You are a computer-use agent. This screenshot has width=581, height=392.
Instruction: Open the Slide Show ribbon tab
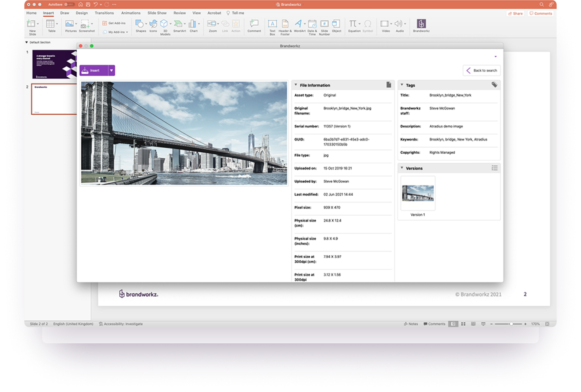tap(157, 13)
